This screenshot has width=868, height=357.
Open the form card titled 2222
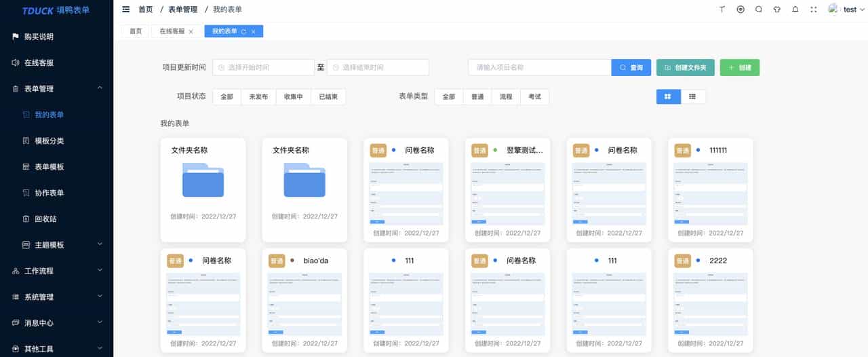click(711, 301)
